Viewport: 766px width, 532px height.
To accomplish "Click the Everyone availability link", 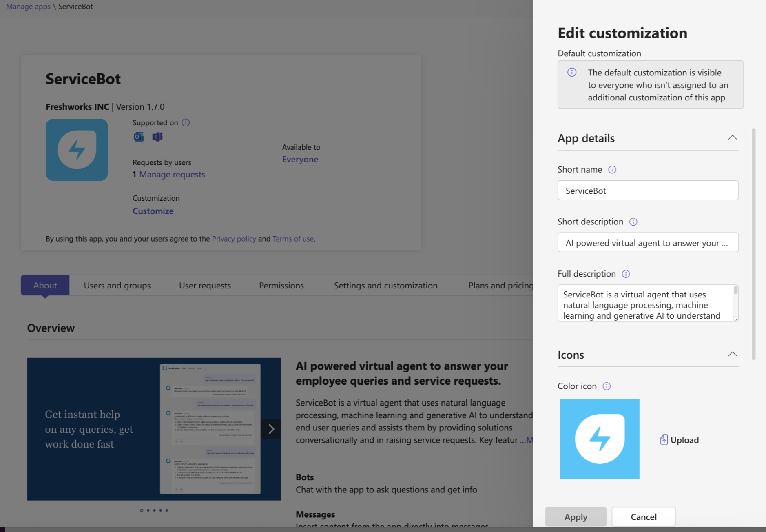I will [x=300, y=160].
